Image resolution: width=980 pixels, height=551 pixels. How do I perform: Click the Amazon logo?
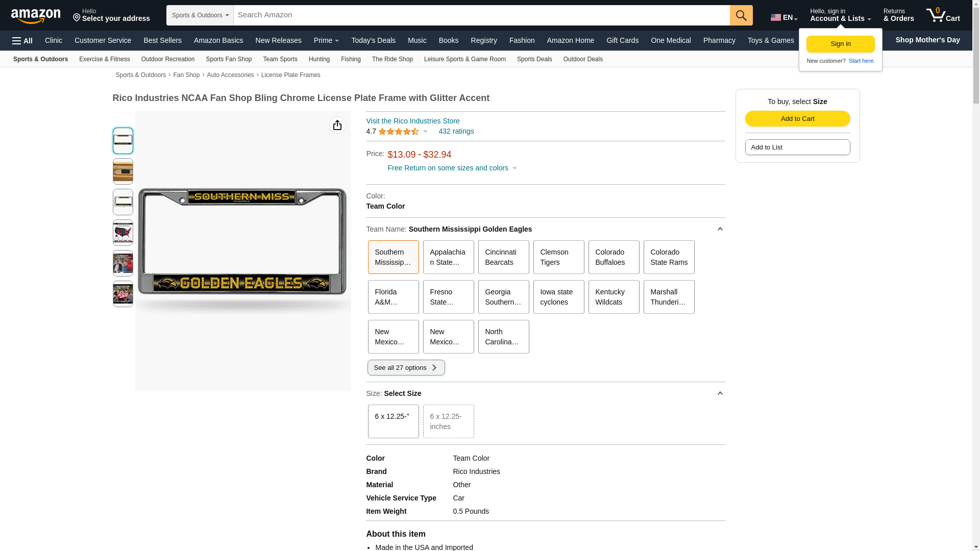click(x=36, y=16)
